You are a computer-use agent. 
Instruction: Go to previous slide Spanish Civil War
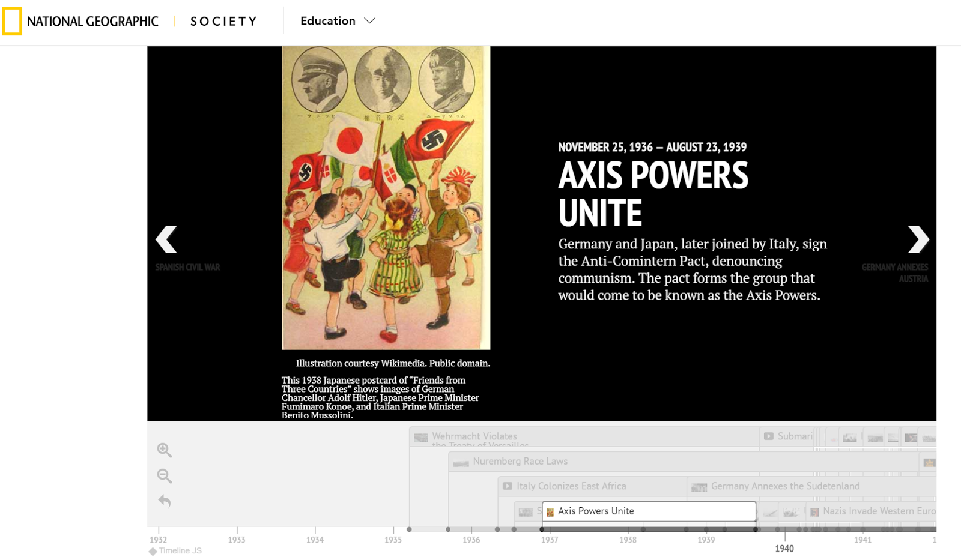pyautogui.click(x=166, y=239)
